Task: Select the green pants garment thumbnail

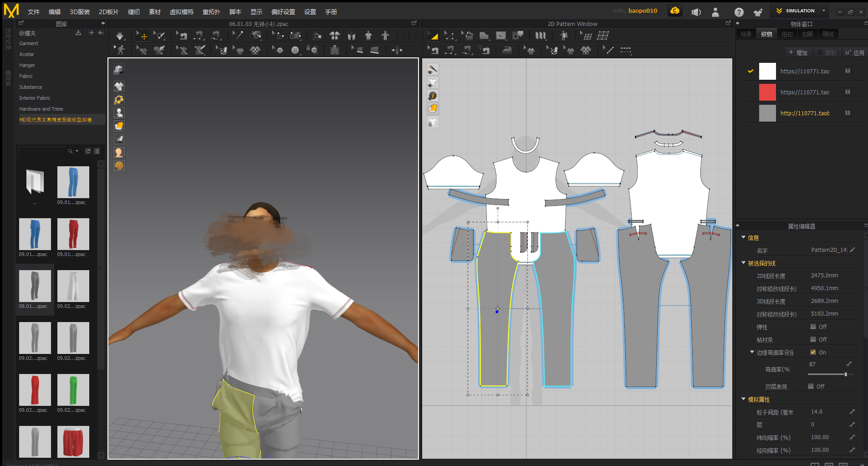Action: click(x=73, y=389)
